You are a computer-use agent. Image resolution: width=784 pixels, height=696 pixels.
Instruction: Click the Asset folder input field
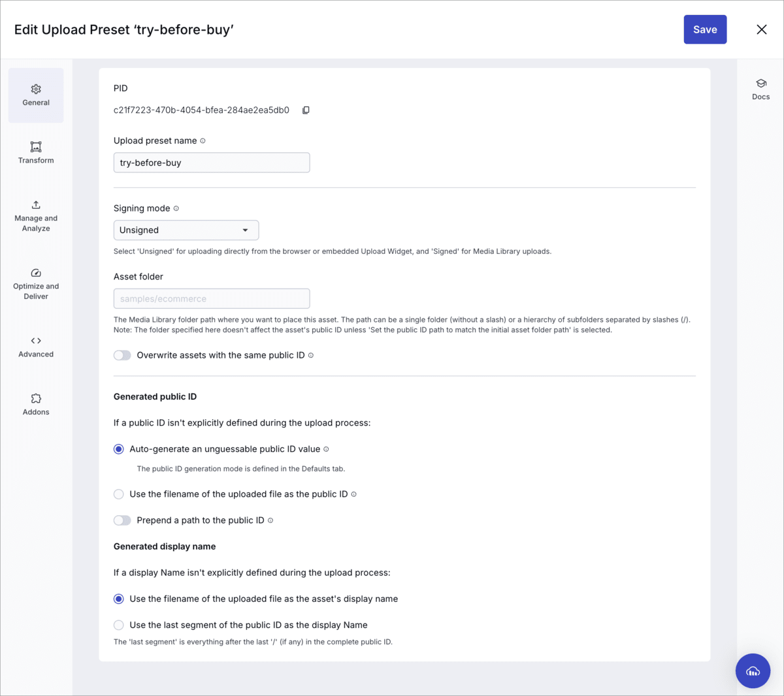pos(212,298)
